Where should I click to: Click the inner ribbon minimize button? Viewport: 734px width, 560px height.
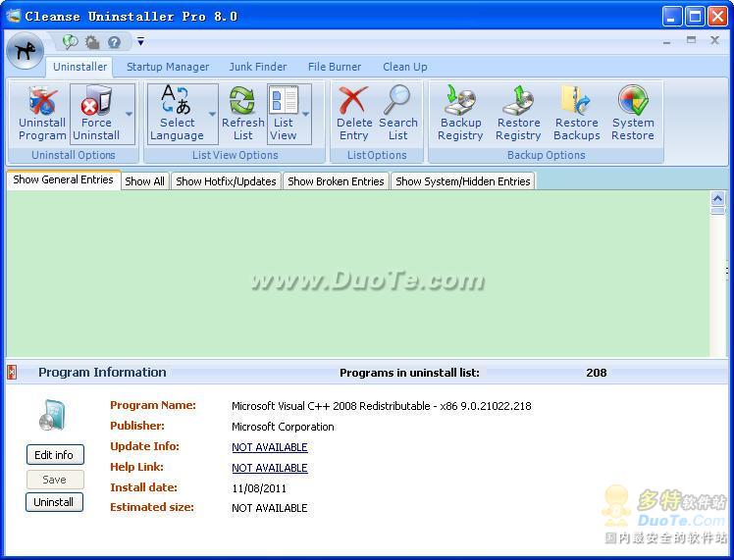point(667,41)
